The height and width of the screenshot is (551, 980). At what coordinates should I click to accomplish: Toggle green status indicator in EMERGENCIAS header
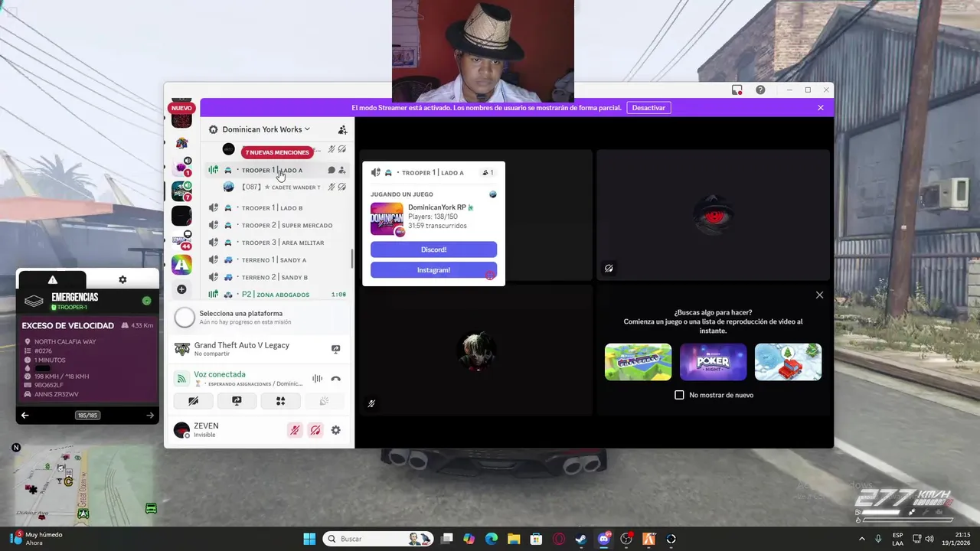(146, 301)
